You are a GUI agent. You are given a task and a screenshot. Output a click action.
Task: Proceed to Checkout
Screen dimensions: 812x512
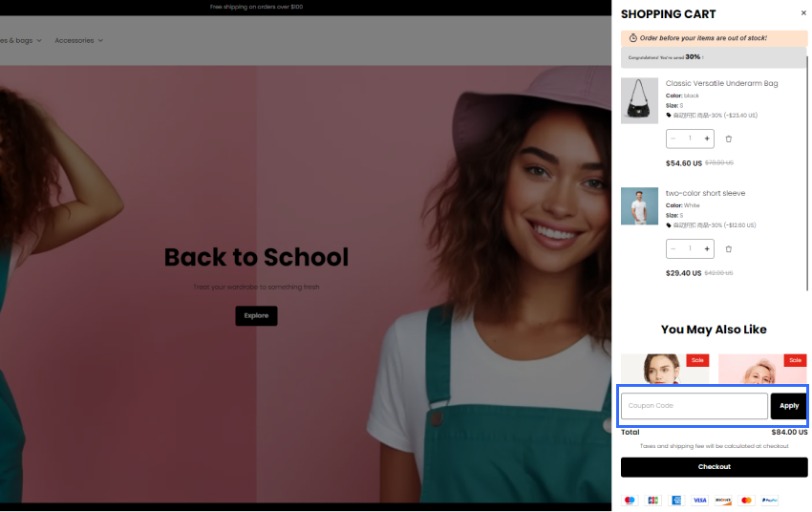pos(715,467)
